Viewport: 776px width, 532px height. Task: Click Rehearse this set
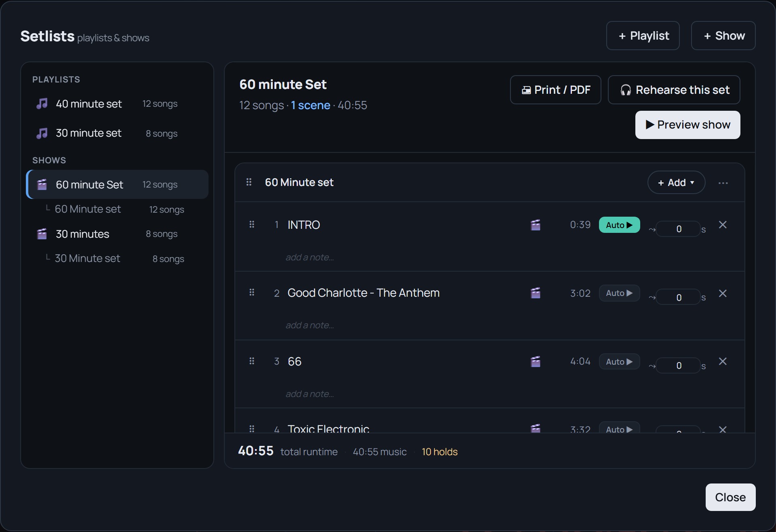point(674,90)
